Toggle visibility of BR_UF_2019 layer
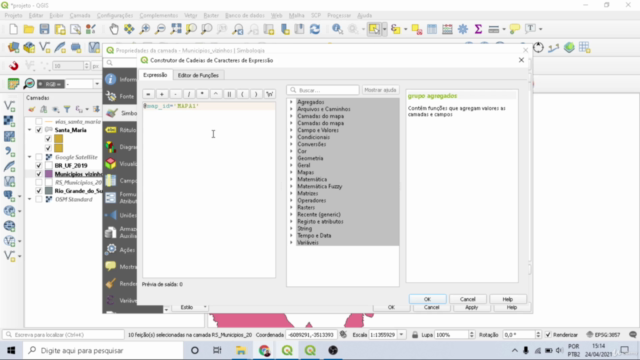 coord(39,165)
